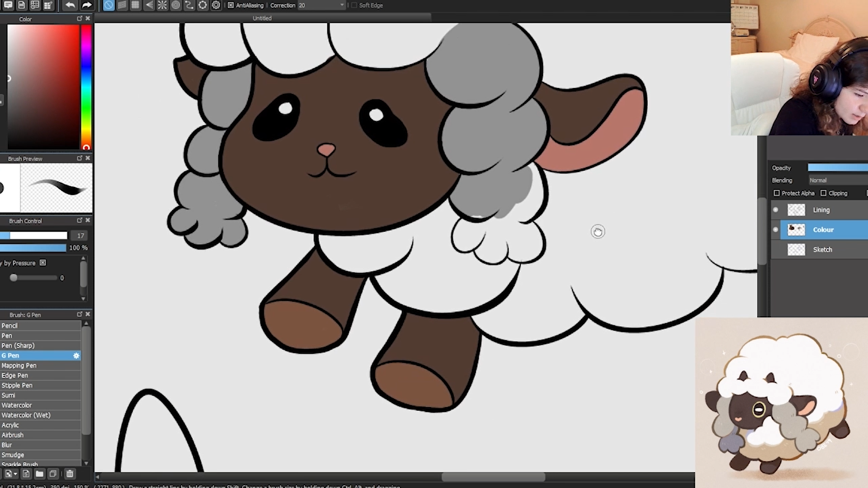
Task: Undock the Brush Preview panel
Action: point(80,158)
